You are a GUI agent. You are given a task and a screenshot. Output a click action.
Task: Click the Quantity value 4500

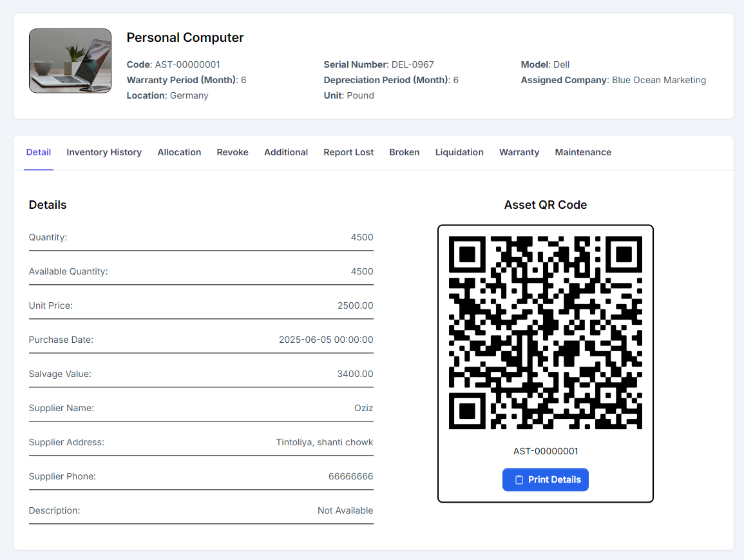tap(363, 237)
